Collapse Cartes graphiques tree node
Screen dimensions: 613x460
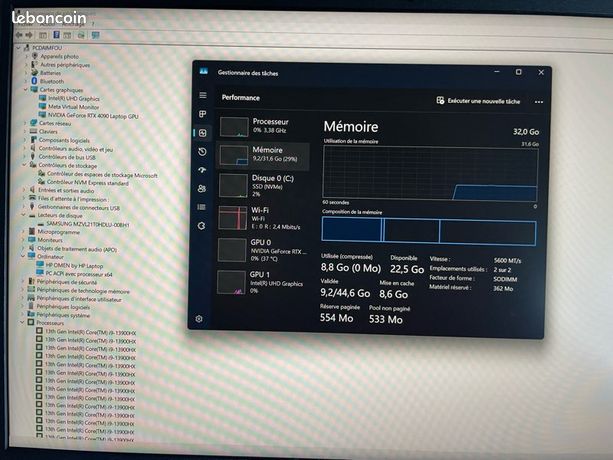(26, 89)
